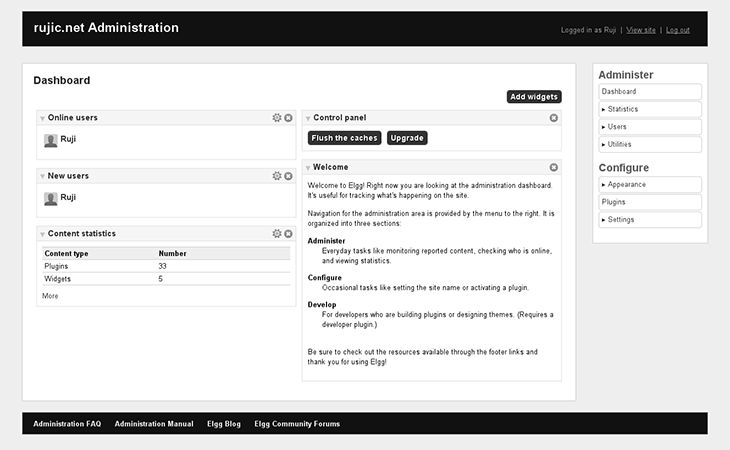Image resolution: width=730 pixels, height=450 pixels.
Task: Edit Content statistics widget settings
Action: tap(277, 234)
